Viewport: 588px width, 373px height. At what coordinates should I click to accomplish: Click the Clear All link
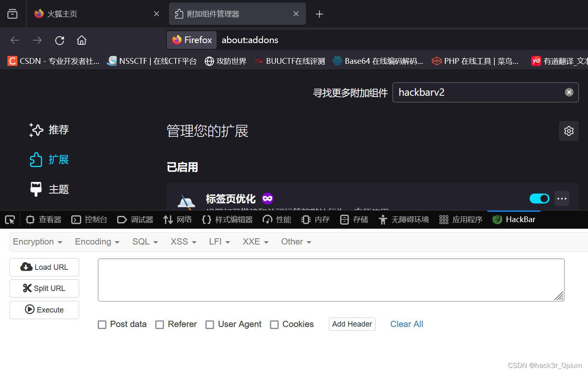pos(406,324)
